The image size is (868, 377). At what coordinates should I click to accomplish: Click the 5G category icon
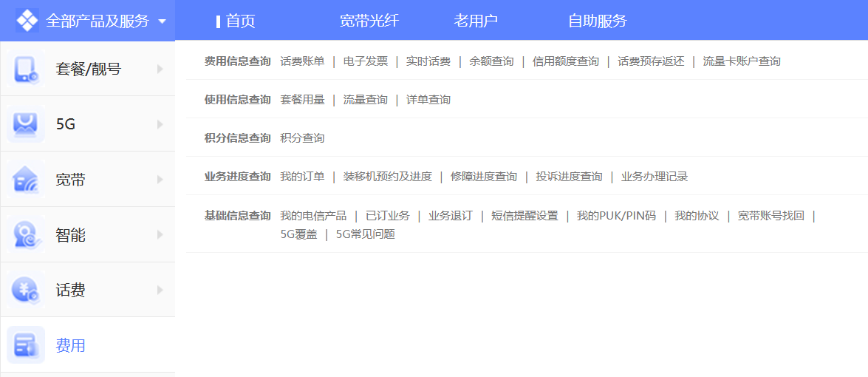[x=25, y=125]
